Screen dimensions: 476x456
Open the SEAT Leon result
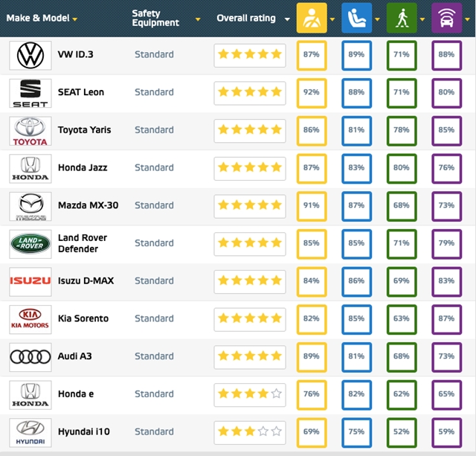(81, 92)
